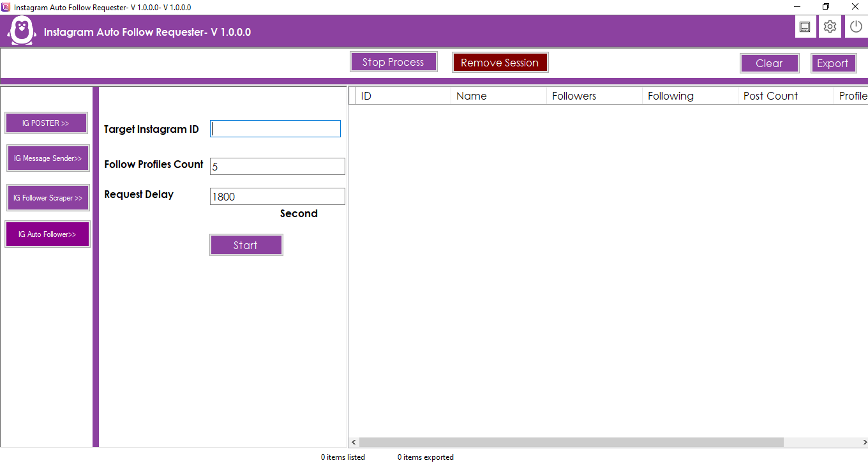The image size is (868, 463).
Task: Click Remove Session
Action: pos(500,62)
